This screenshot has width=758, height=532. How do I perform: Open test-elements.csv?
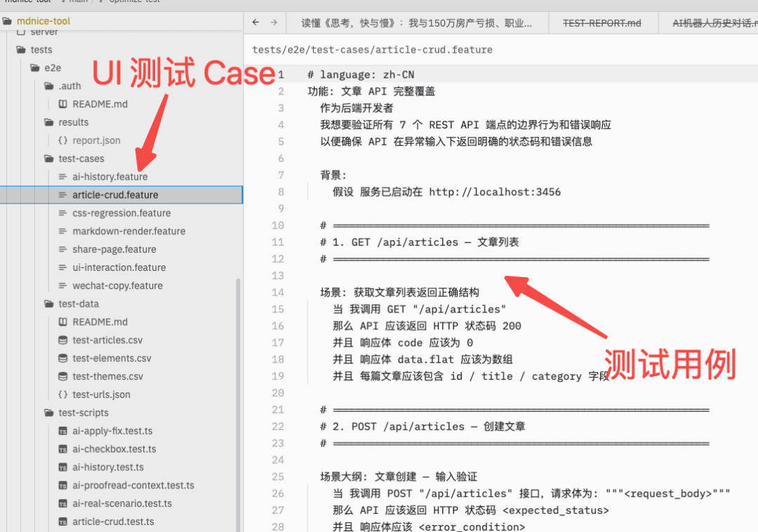[x=112, y=358]
